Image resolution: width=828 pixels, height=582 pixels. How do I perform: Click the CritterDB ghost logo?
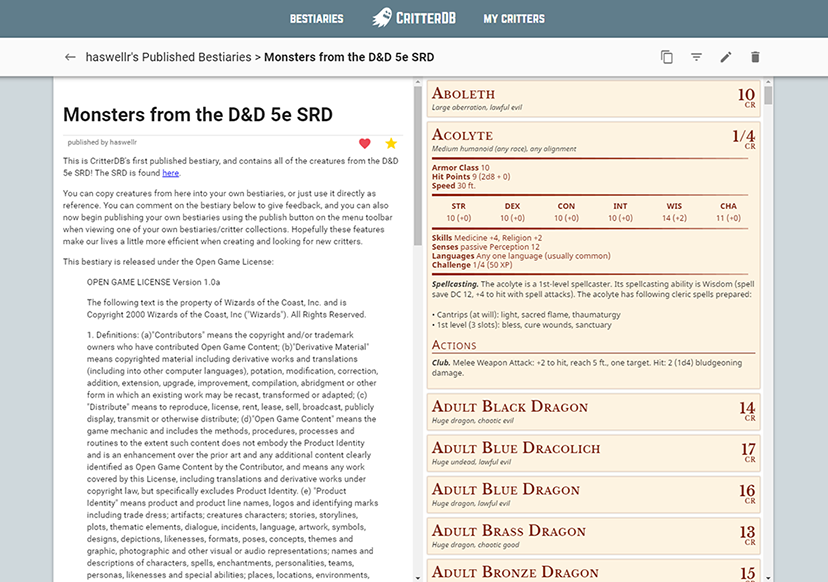(414, 18)
